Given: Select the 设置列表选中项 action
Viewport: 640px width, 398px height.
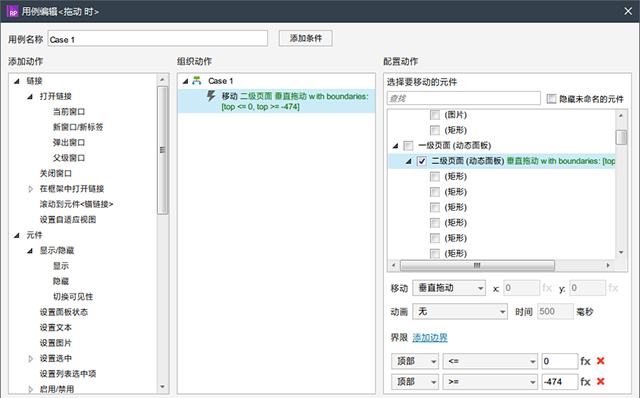Looking at the screenshot, I should point(68,374).
